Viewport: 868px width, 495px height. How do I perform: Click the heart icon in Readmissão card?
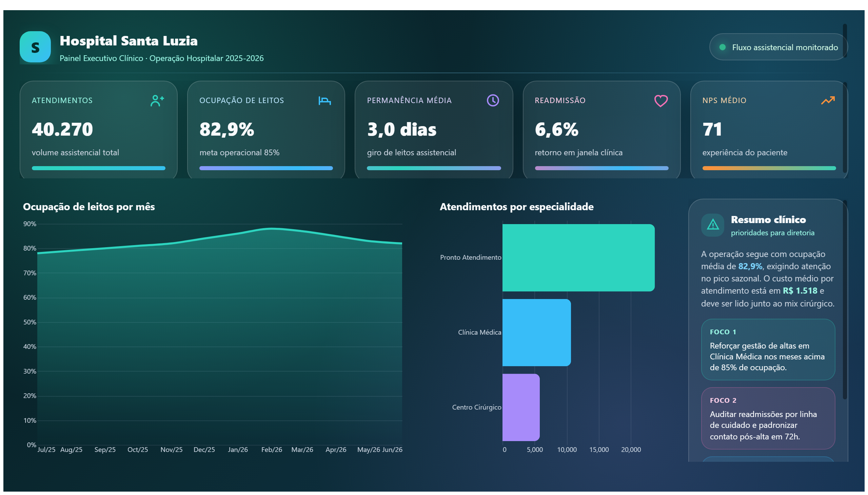660,101
